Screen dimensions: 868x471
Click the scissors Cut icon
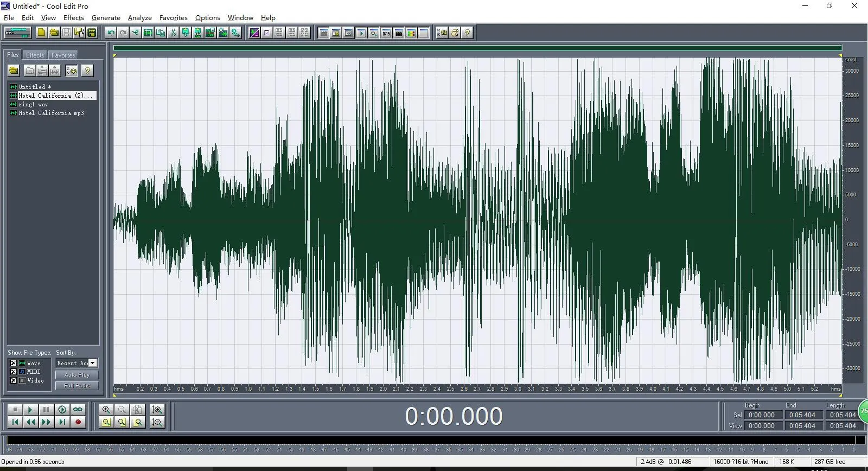coord(173,33)
